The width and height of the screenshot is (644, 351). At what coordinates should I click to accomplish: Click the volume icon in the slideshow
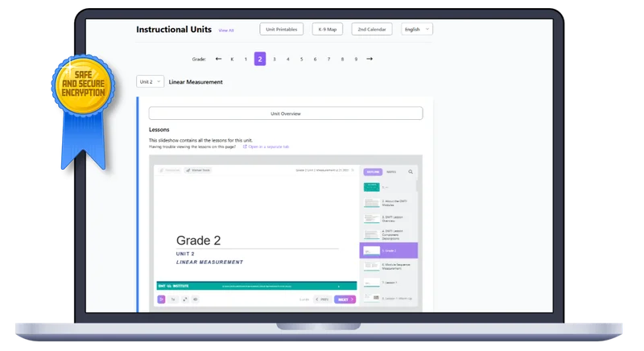point(196,299)
